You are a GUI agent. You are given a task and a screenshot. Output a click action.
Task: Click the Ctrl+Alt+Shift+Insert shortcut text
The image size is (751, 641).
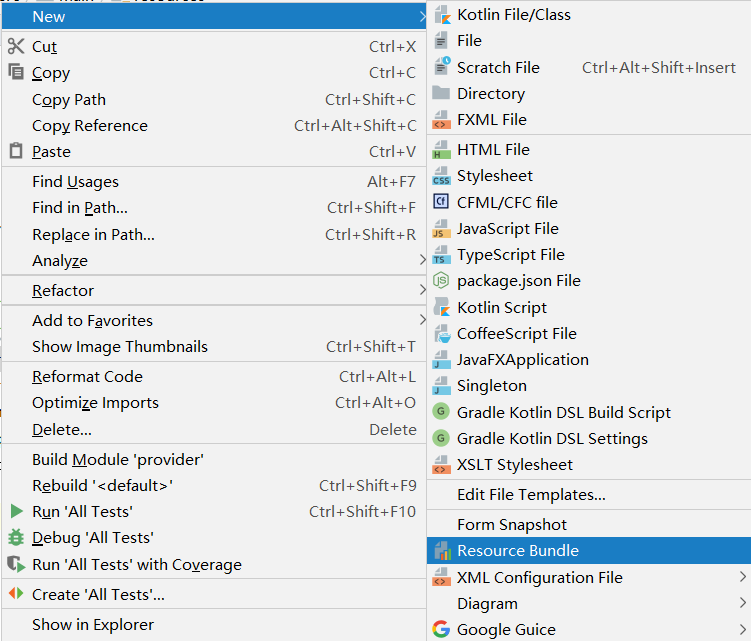point(659,68)
